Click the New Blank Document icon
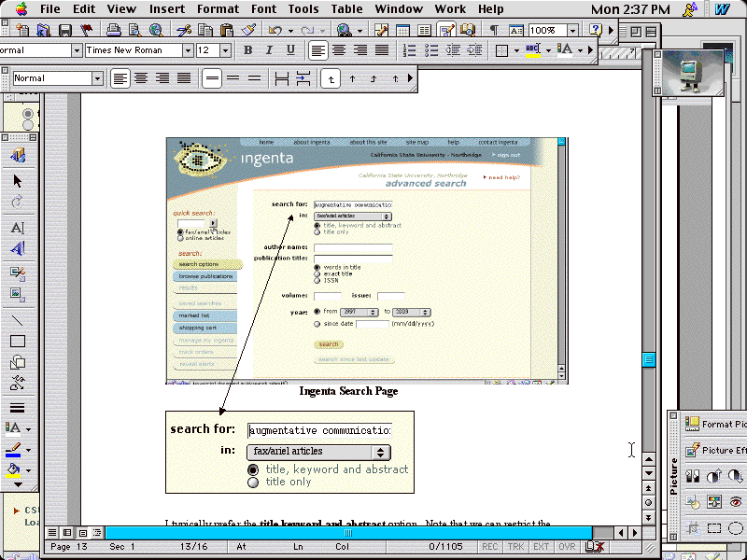 [22, 31]
